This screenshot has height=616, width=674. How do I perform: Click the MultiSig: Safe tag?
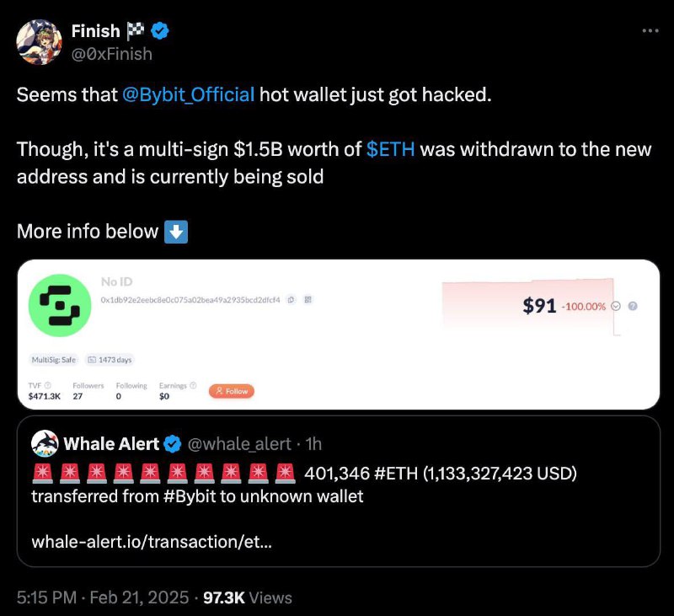(x=54, y=360)
